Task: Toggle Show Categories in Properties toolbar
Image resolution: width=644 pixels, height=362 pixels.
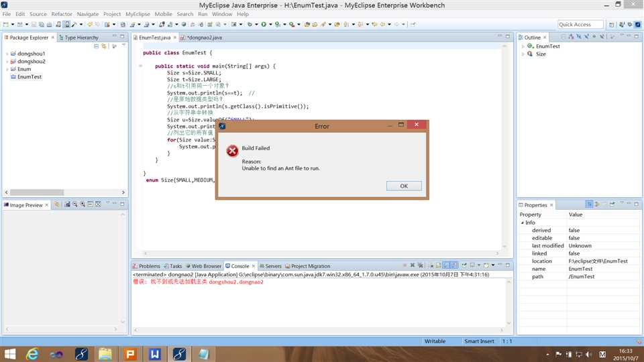Action: coord(590,204)
